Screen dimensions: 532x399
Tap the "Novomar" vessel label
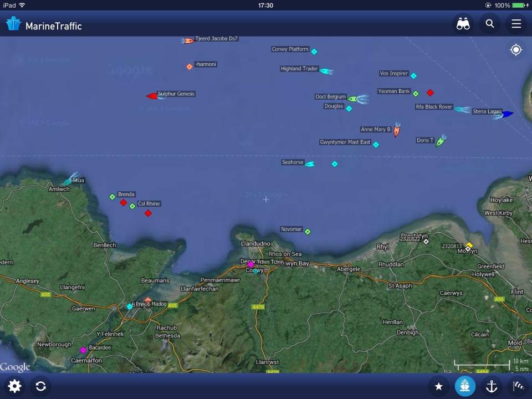[x=291, y=229]
